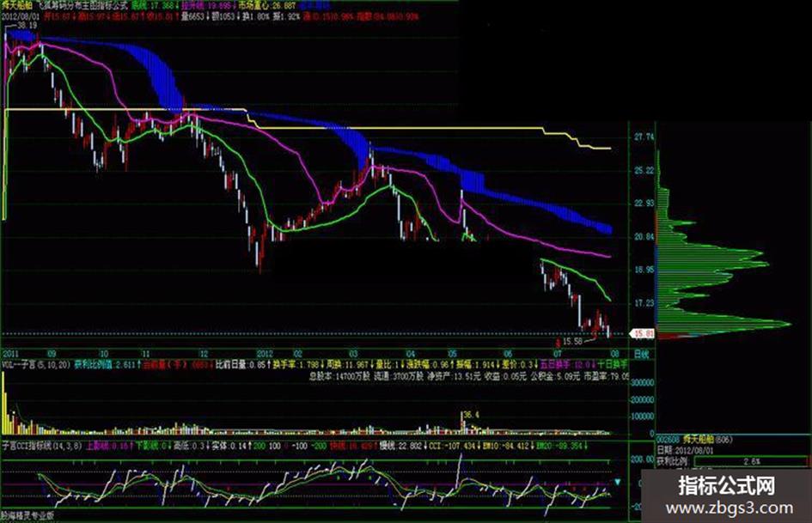
Task: Click the 舜天船舶 stock name at top-left
Action: 16,6
